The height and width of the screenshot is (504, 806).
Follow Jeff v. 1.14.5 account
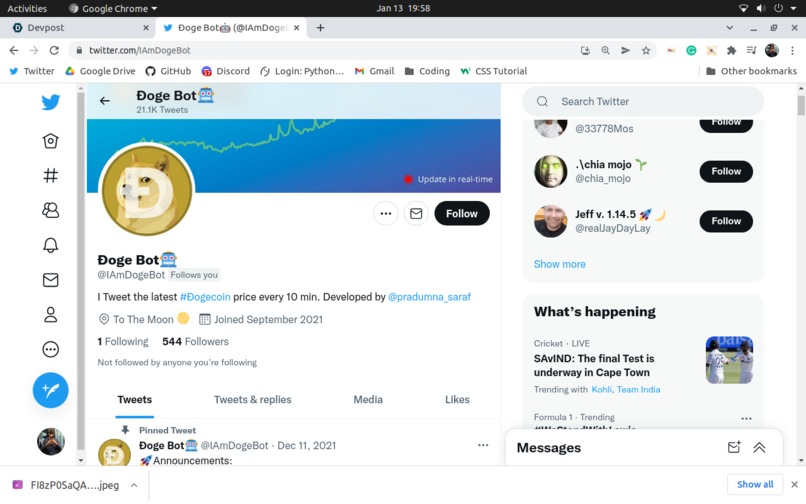pos(726,221)
